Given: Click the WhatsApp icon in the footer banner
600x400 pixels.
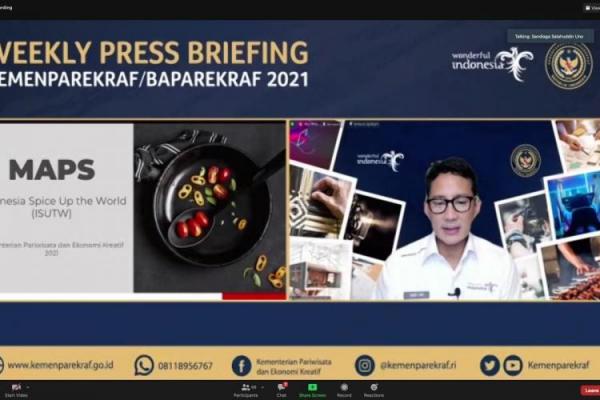Looking at the screenshot, I should coord(144,365).
